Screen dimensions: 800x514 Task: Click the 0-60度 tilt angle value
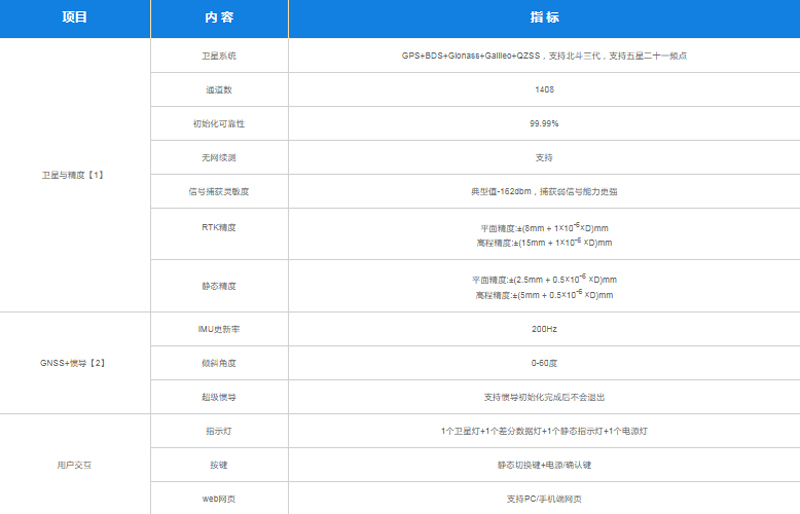544,362
